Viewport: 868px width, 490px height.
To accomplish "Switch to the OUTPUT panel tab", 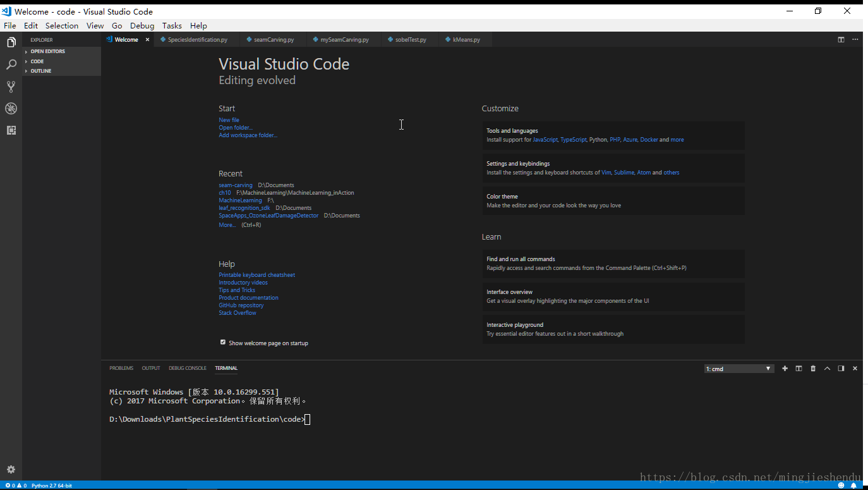I will [151, 368].
